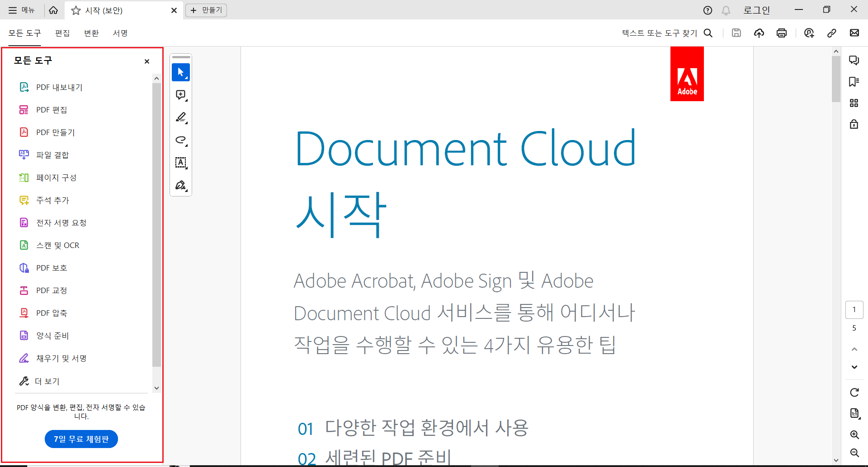Go to the home icon
This screenshot has width=868, height=467.
pyautogui.click(x=53, y=10)
